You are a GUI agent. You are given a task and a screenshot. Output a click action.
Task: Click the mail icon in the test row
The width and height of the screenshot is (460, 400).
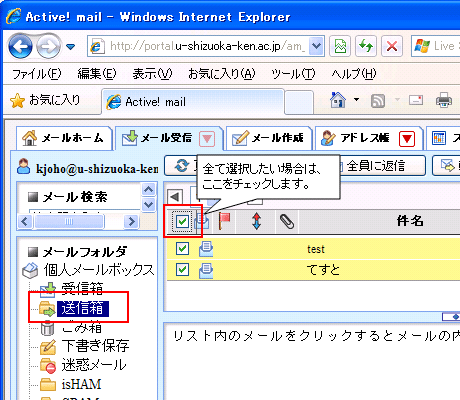[206, 249]
